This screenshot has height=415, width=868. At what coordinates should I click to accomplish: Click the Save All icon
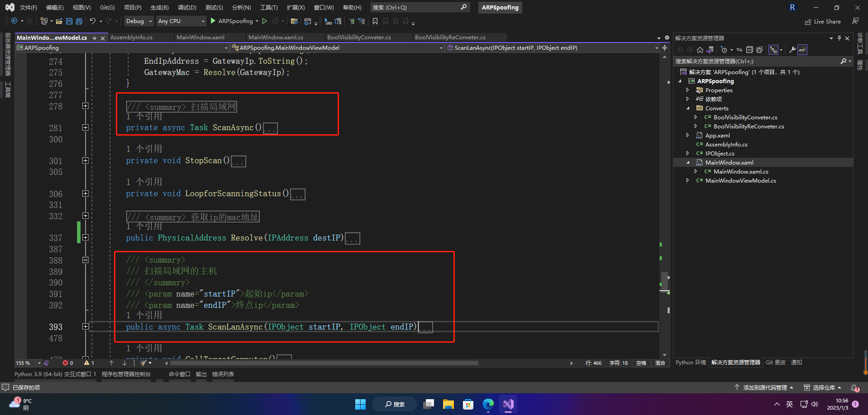coord(79,21)
